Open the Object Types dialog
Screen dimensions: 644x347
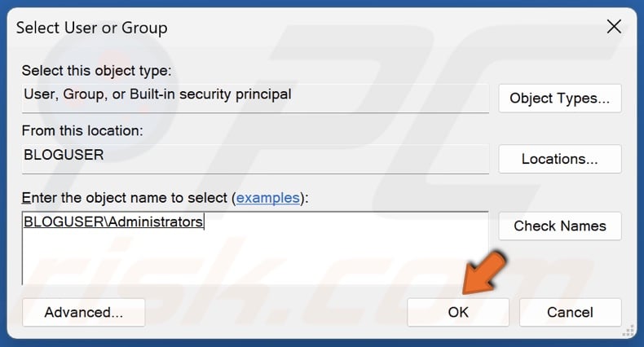559,99
